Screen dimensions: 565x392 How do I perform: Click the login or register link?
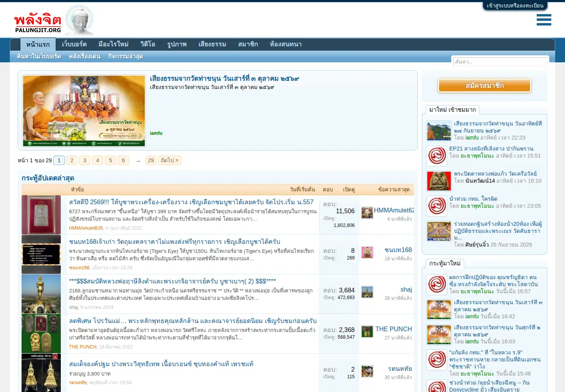pos(515,6)
